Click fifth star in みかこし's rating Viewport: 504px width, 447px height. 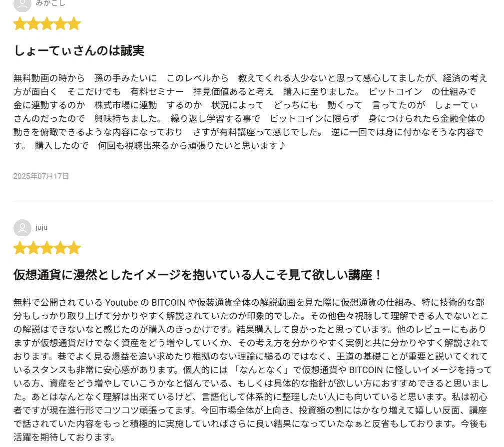pyautogui.click(x=74, y=23)
